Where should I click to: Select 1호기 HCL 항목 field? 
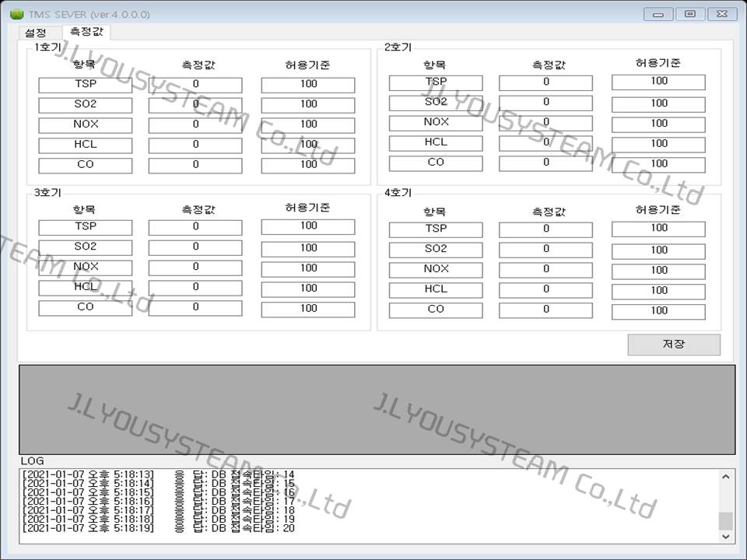(86, 145)
